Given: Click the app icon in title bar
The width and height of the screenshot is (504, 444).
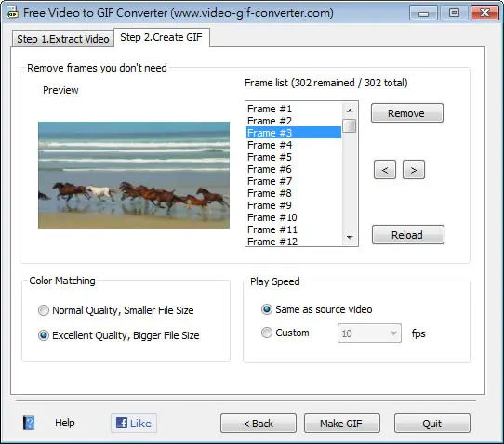Looking at the screenshot, I should click(x=12, y=13).
